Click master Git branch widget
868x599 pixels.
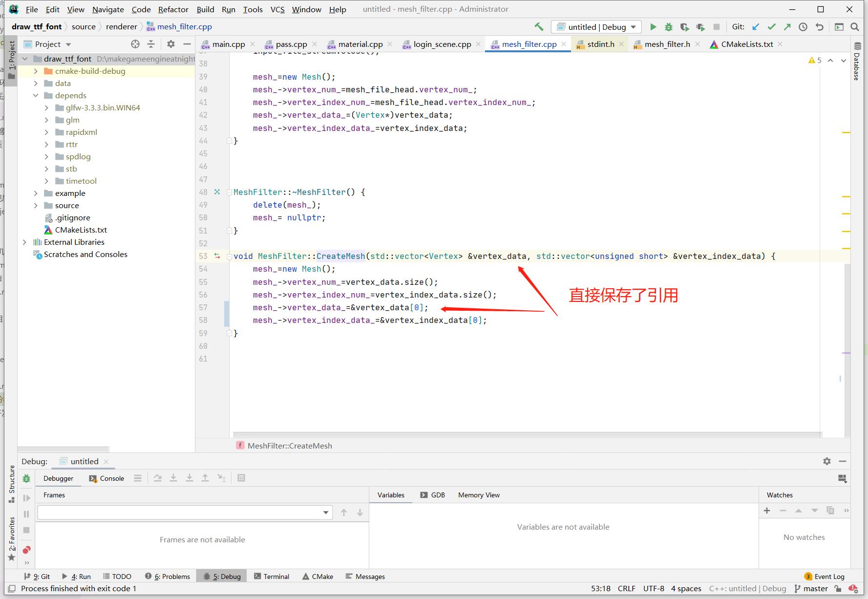811,588
